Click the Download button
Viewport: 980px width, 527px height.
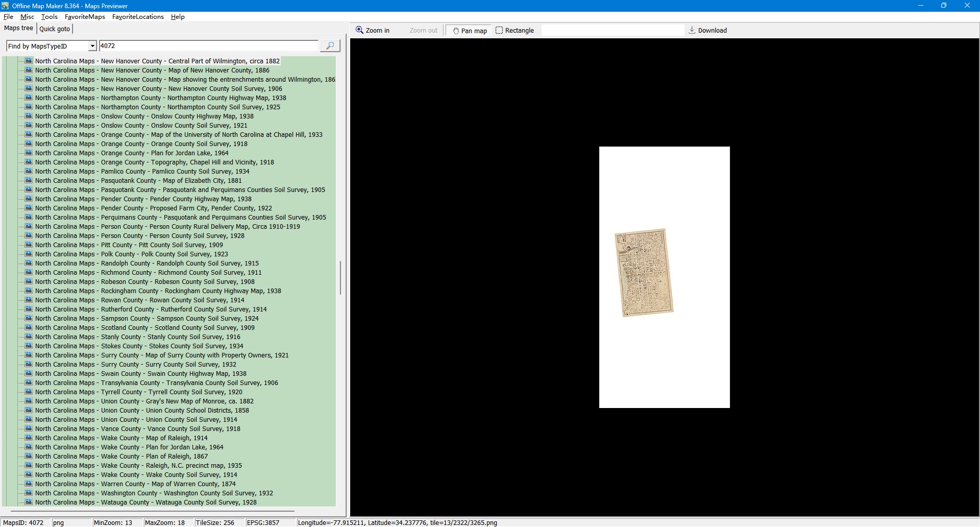pyautogui.click(x=707, y=31)
